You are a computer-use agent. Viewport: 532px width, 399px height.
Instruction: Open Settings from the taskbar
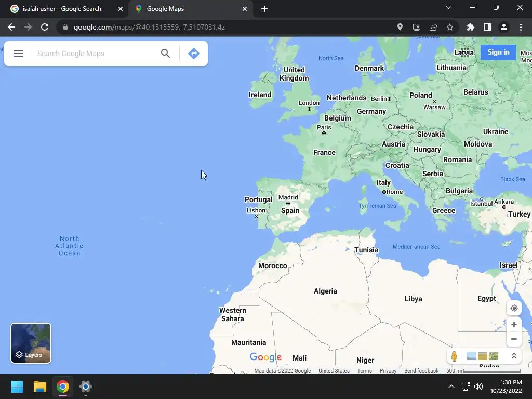point(86,387)
